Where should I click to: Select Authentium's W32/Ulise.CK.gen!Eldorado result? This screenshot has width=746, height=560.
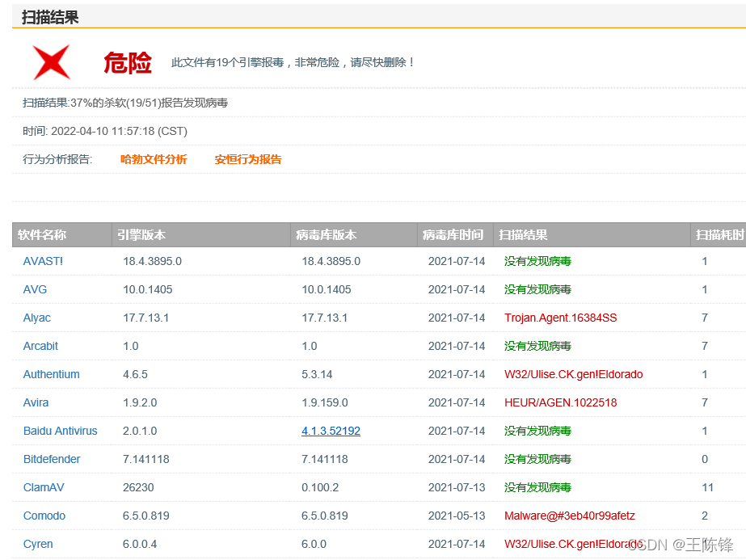pos(573,374)
